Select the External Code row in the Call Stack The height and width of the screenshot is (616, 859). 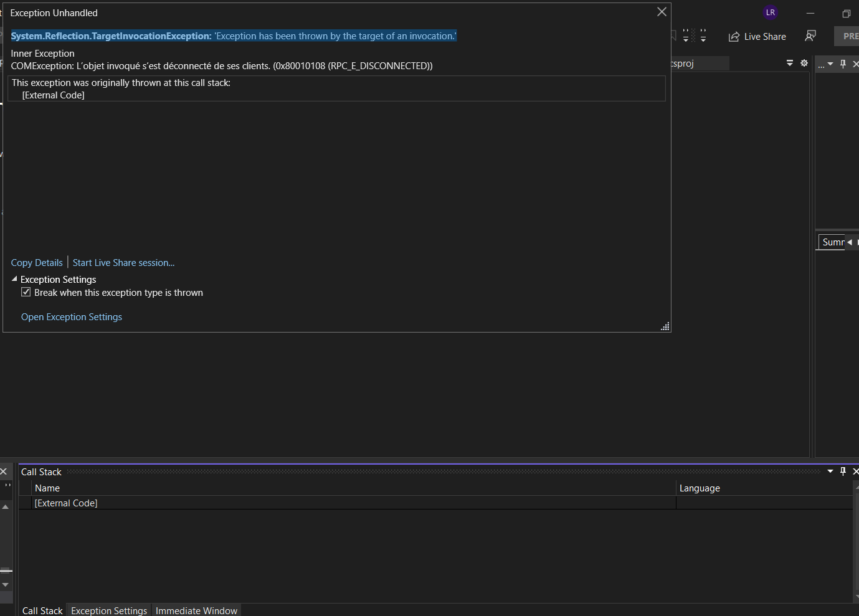(x=65, y=503)
